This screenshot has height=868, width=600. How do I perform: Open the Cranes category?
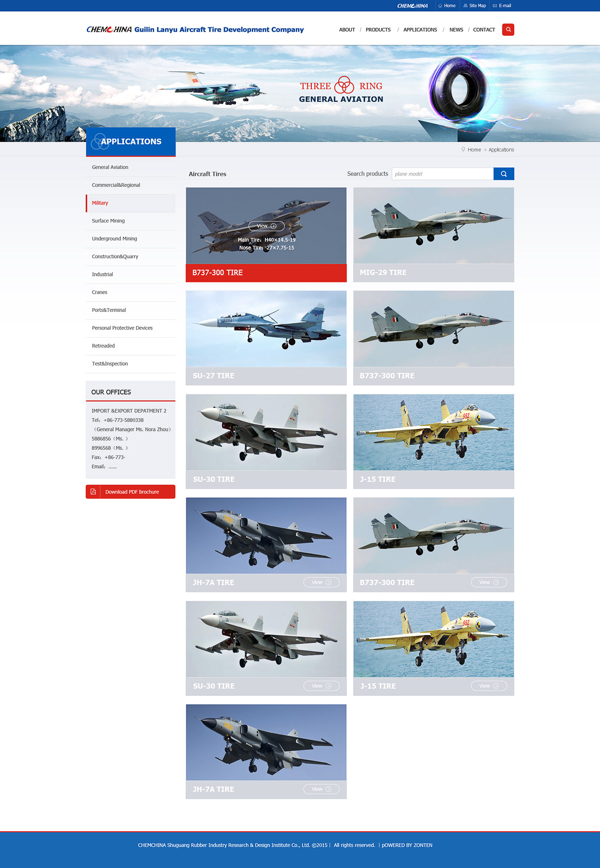(x=131, y=292)
